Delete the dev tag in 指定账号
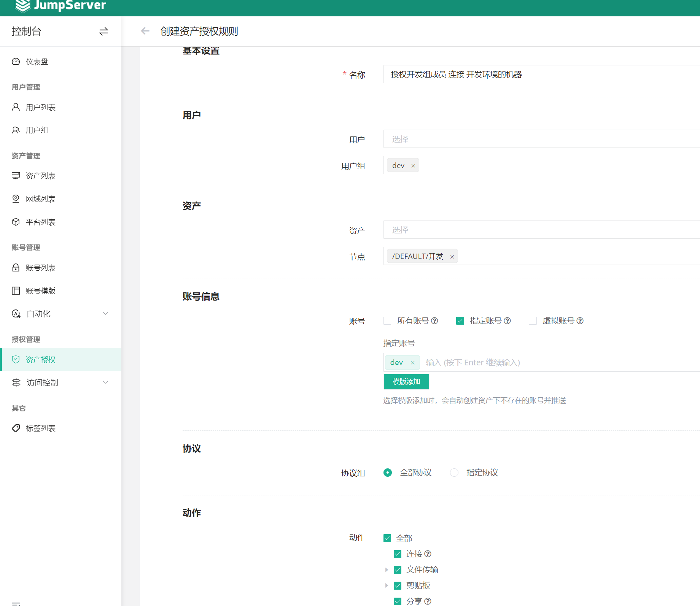700x606 pixels. click(x=412, y=363)
